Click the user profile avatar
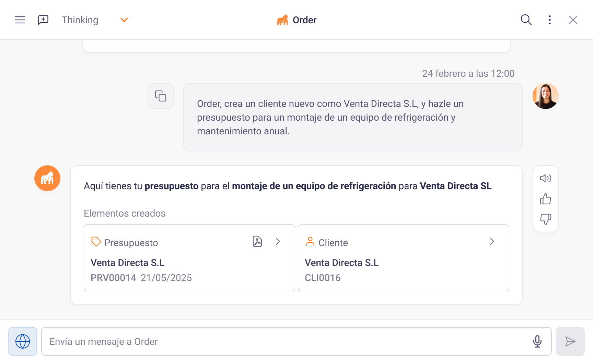Screen dimensions: 593x364 [x=545, y=96]
